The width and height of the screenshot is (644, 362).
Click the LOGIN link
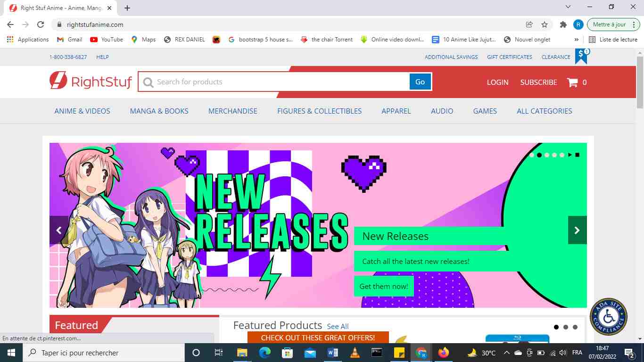tap(498, 82)
